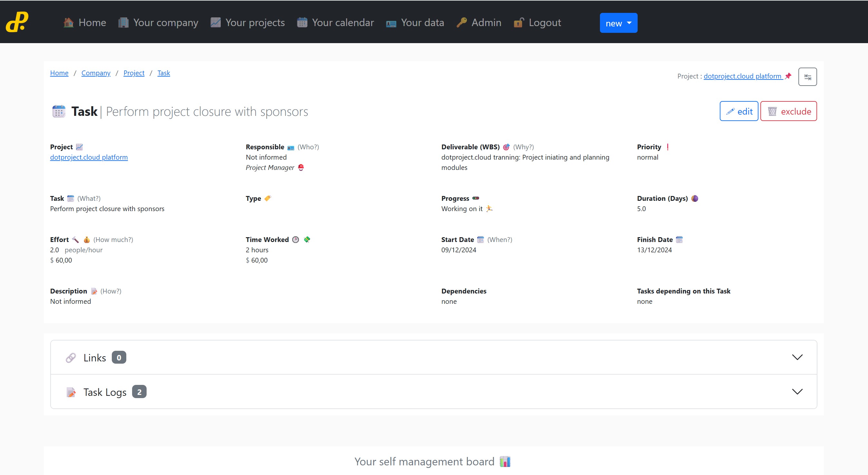Click the Logout padlock icon
This screenshot has height=475, width=868.
[518, 22]
